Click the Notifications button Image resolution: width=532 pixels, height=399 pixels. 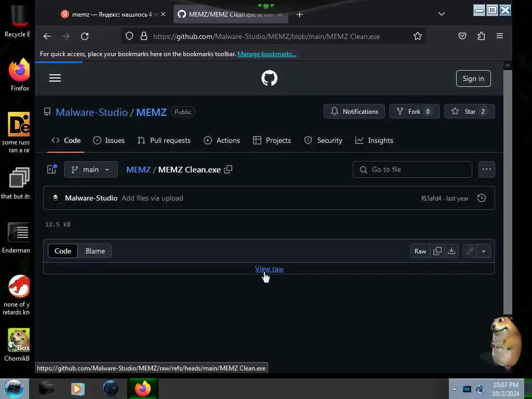pyautogui.click(x=354, y=111)
